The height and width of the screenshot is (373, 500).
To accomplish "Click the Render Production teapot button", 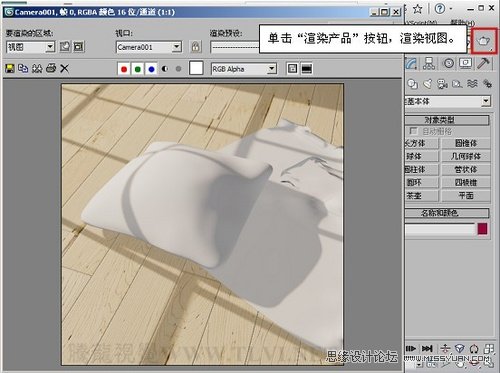I will pyautogui.click(x=484, y=41).
